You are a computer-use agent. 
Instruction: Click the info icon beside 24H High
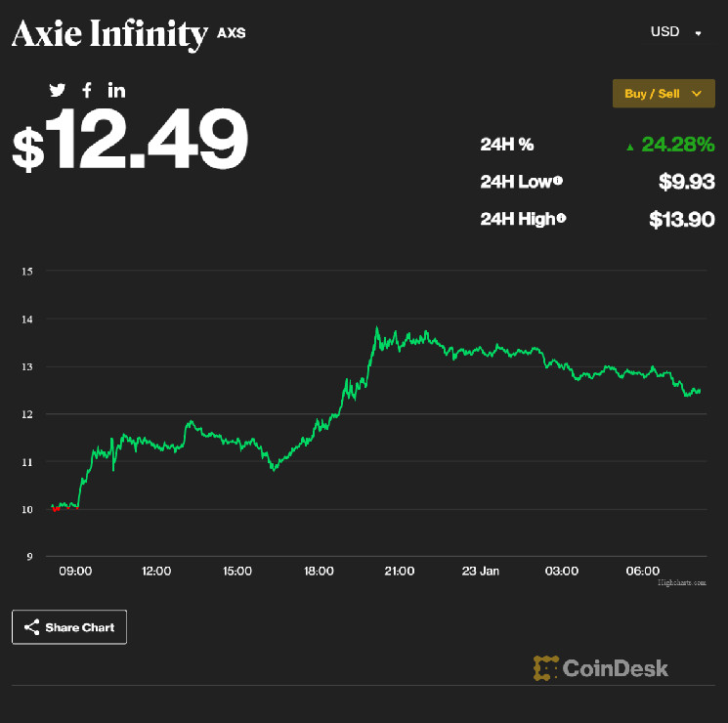coord(561,219)
